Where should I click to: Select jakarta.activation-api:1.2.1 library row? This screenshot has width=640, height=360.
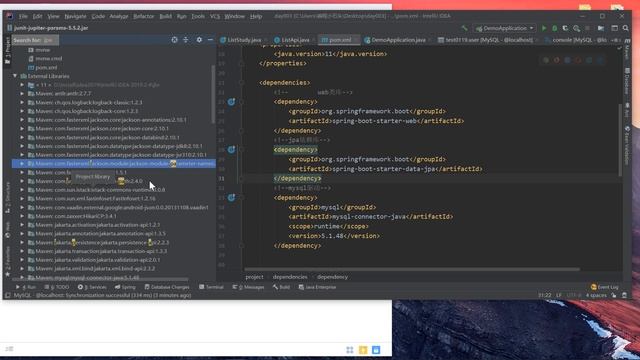[x=114, y=225]
